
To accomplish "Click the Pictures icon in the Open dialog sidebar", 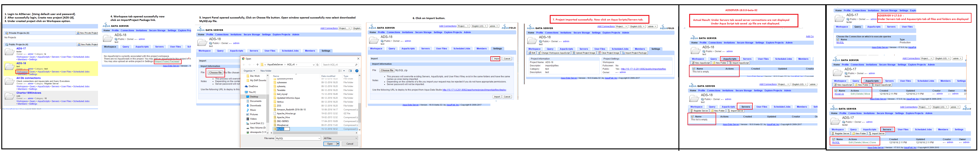I will point(248,114).
